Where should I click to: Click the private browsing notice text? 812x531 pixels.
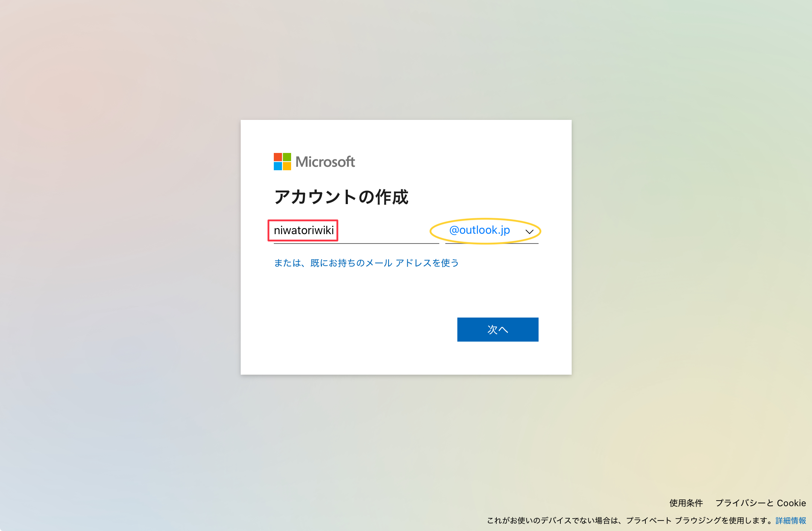[x=630, y=520]
